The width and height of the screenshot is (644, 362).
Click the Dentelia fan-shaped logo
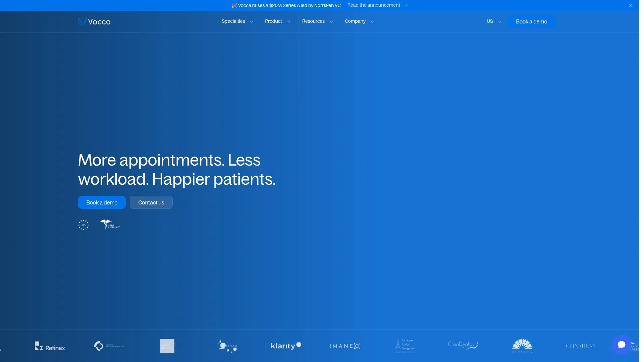(x=522, y=346)
